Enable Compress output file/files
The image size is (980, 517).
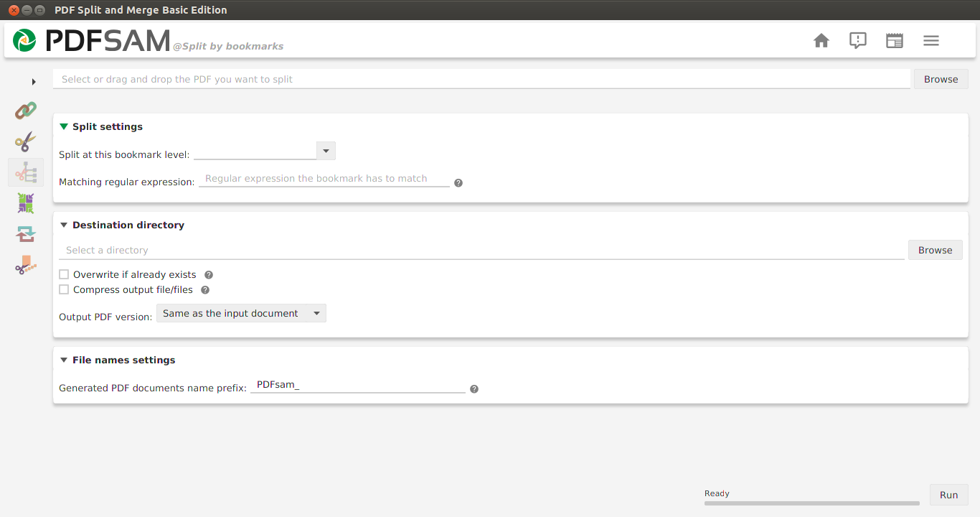(64, 289)
